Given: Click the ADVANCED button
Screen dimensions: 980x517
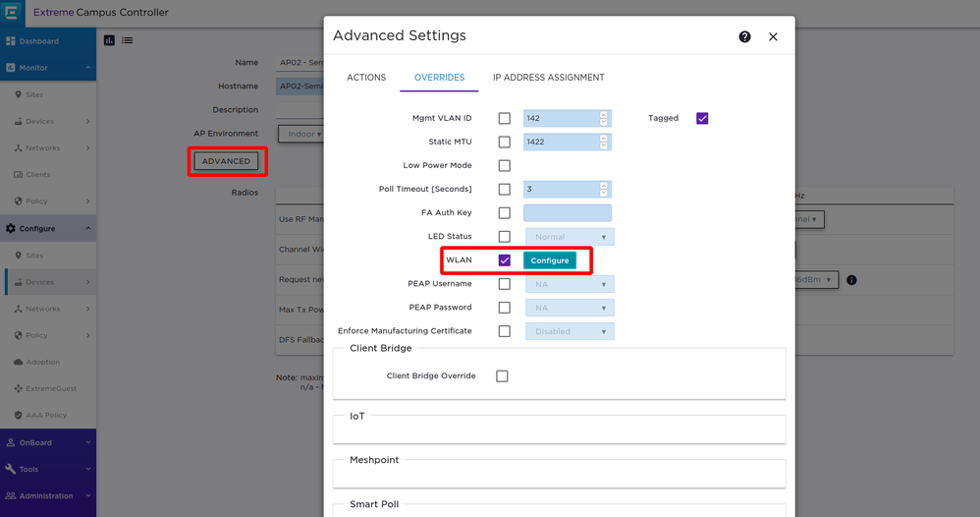Looking at the screenshot, I should 226,161.
